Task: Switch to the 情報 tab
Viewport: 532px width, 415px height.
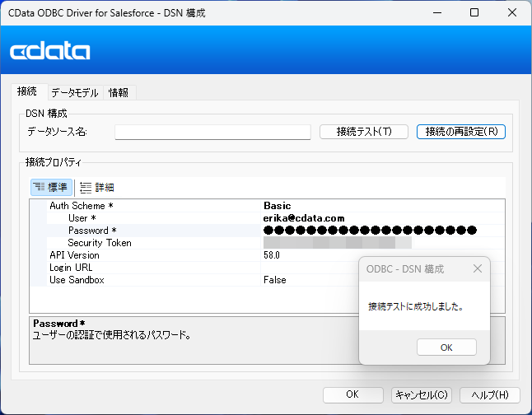Action: coord(119,93)
